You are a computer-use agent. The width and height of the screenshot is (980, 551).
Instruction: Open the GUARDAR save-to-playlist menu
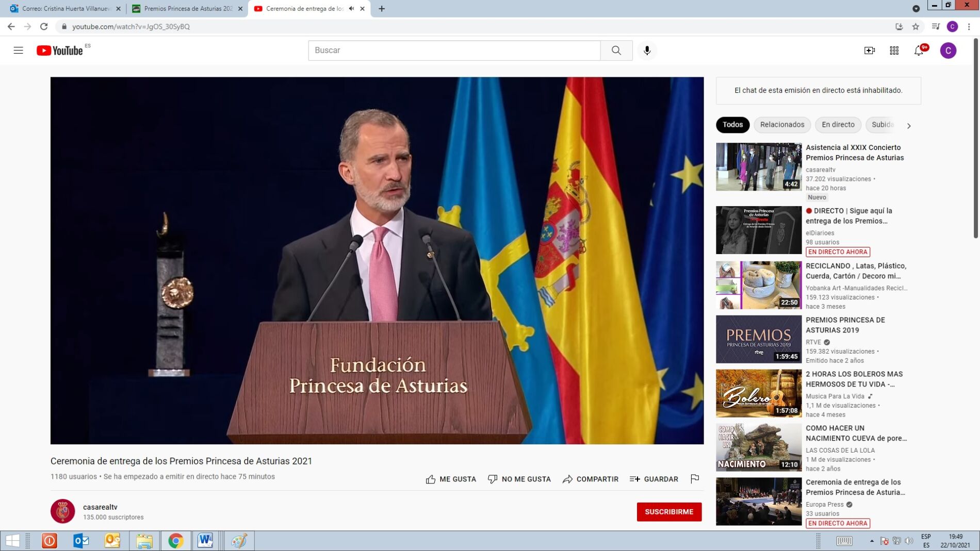point(654,479)
